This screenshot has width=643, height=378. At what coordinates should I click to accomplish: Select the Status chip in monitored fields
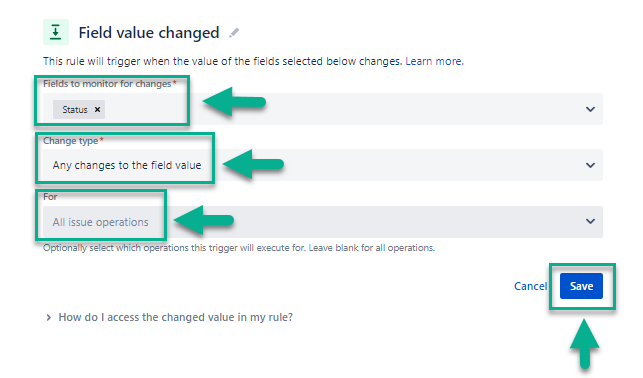[75, 109]
